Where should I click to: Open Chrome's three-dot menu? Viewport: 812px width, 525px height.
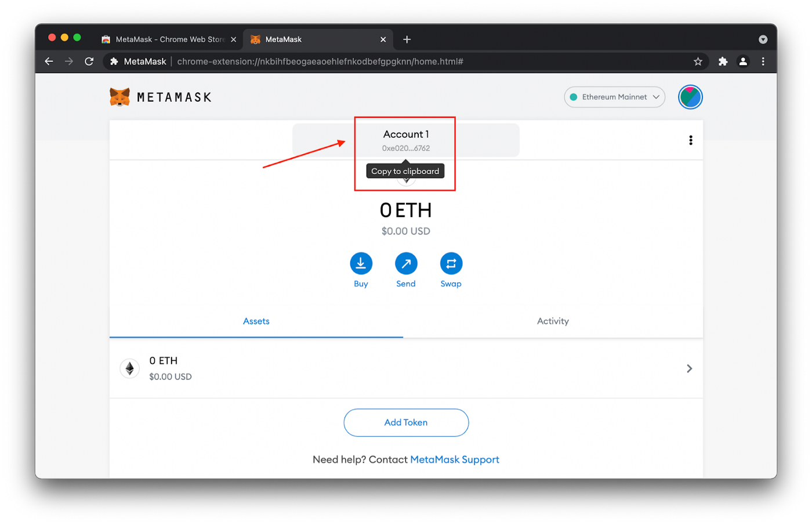[763, 61]
